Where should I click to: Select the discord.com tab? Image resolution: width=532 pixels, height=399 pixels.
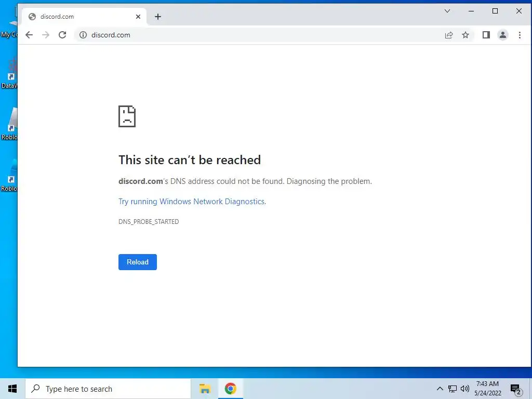point(85,17)
